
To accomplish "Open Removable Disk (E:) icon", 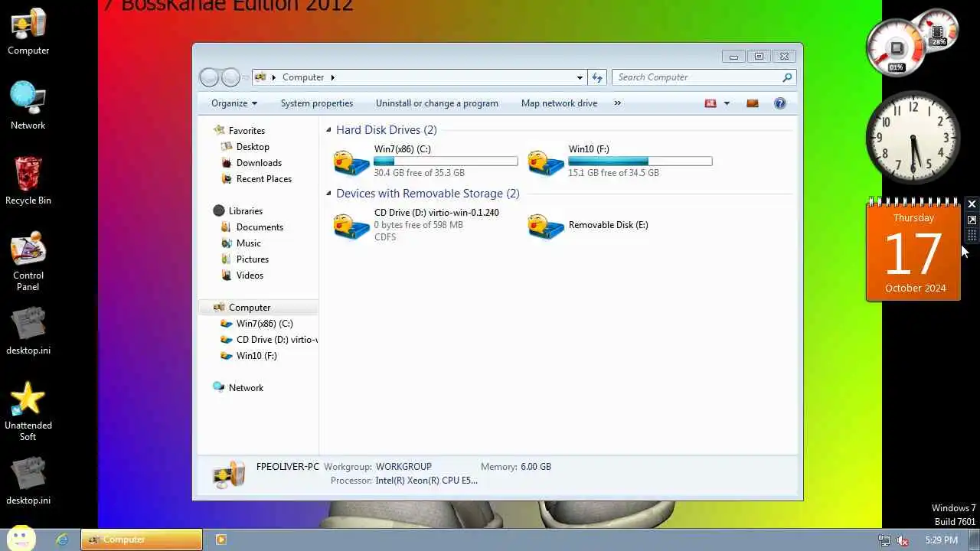I will [x=547, y=226].
